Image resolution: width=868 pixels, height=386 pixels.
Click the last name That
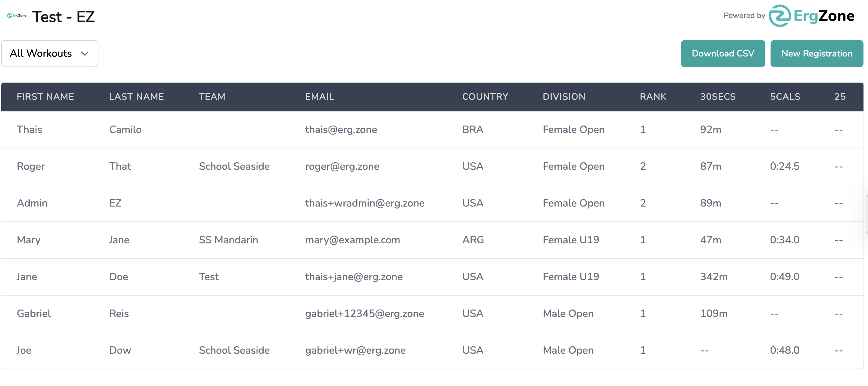pyautogui.click(x=120, y=166)
